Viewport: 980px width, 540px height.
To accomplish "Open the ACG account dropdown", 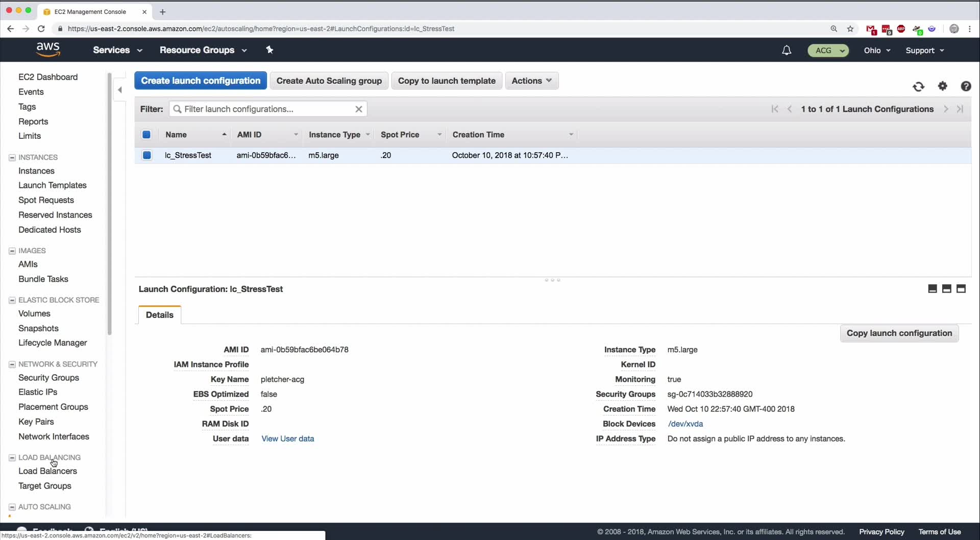I will [828, 51].
